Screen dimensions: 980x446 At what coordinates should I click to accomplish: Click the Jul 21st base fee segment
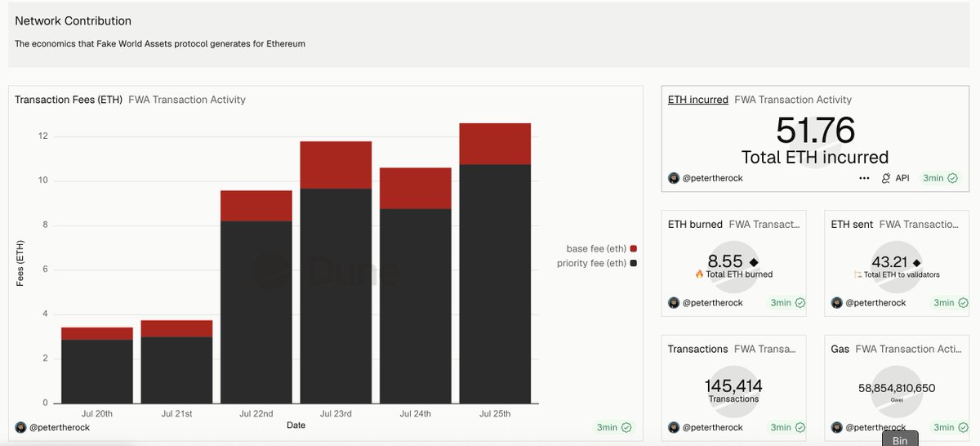(176, 328)
